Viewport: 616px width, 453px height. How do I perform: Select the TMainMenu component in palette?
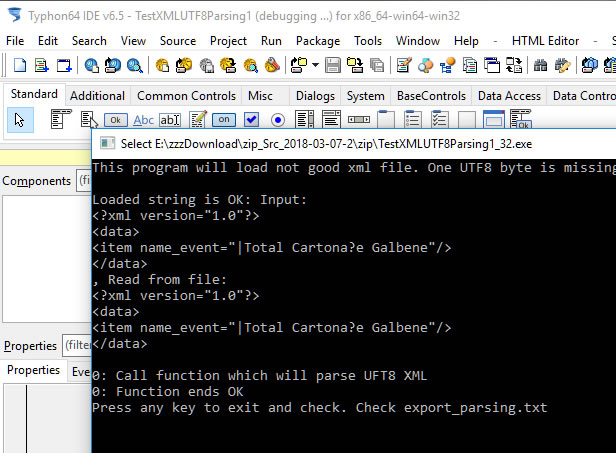point(60,119)
